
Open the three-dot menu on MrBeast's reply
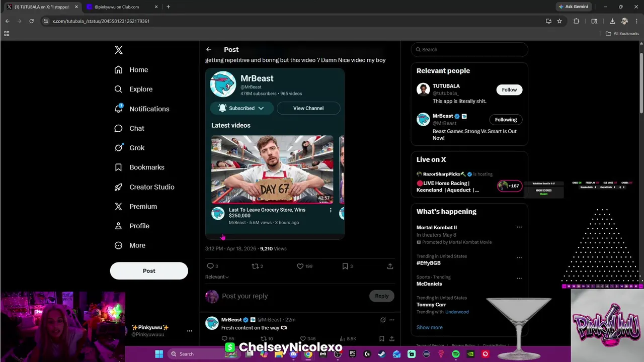(x=392, y=320)
